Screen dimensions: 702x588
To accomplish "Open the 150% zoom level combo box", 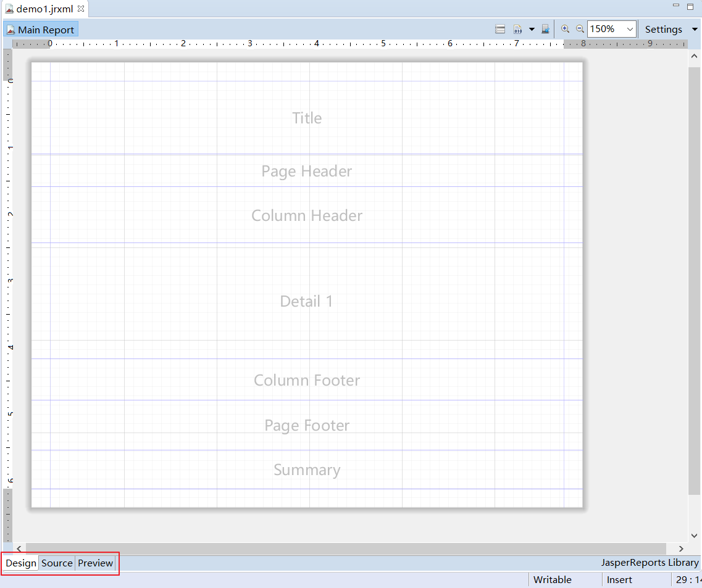I will coord(612,29).
